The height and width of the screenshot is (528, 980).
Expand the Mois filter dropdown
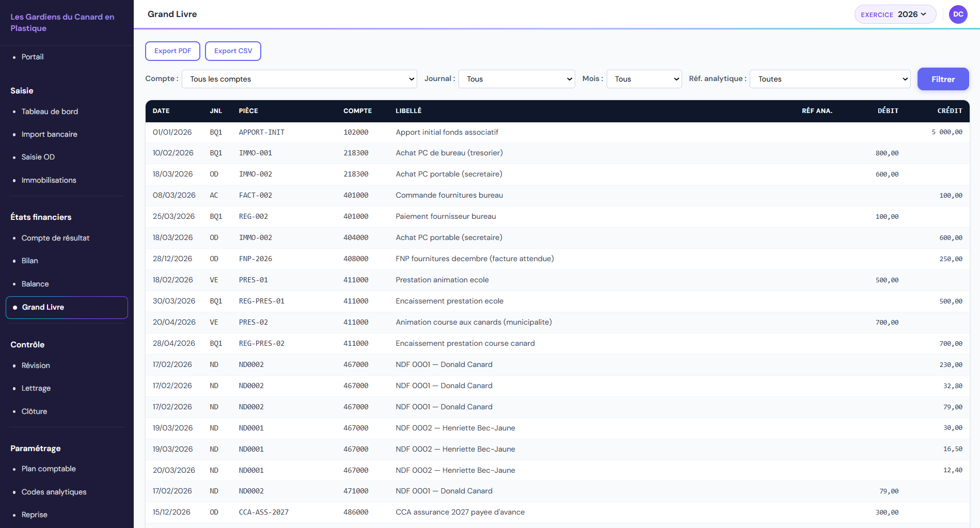coord(644,79)
